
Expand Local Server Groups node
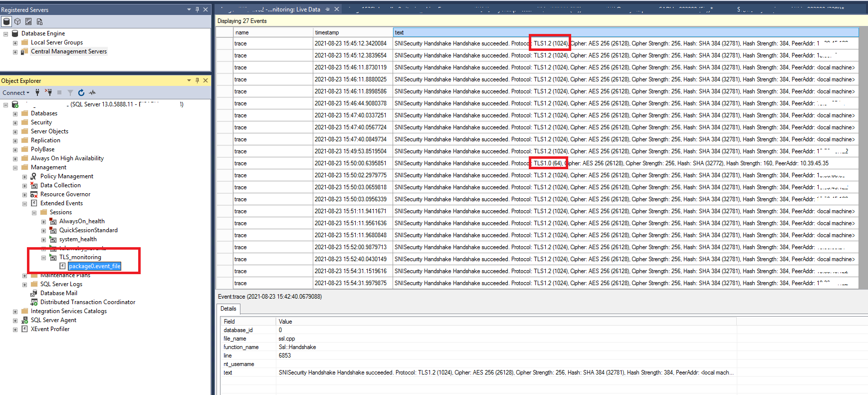[15, 43]
